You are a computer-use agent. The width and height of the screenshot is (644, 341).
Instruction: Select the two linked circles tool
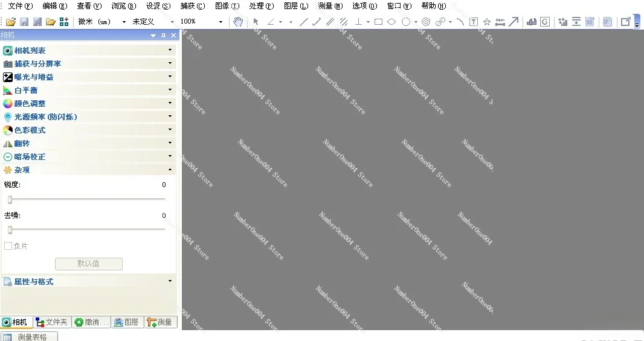tap(440, 22)
